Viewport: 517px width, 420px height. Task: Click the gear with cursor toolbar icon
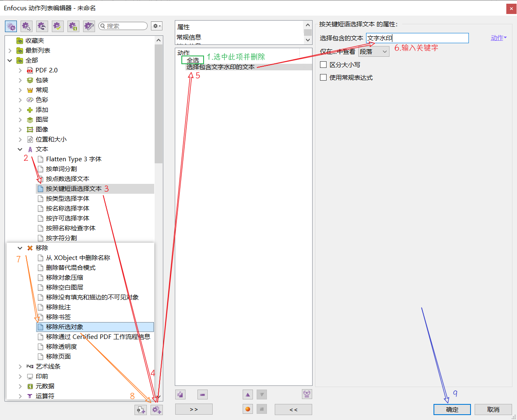click(26, 26)
